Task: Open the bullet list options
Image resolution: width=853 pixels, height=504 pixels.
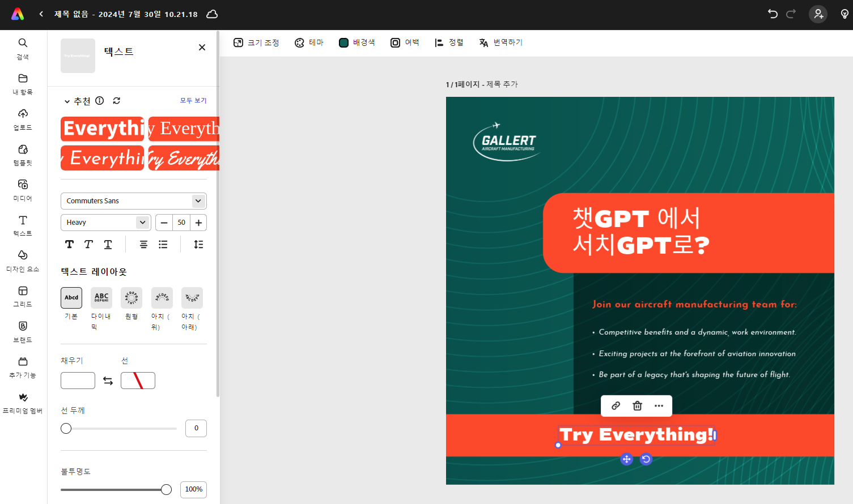Action: coord(163,245)
